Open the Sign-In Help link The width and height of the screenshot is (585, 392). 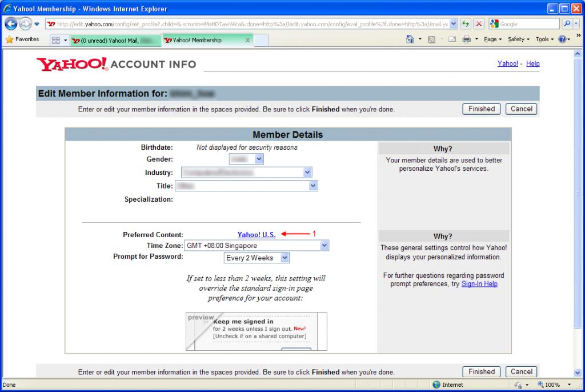tap(479, 284)
